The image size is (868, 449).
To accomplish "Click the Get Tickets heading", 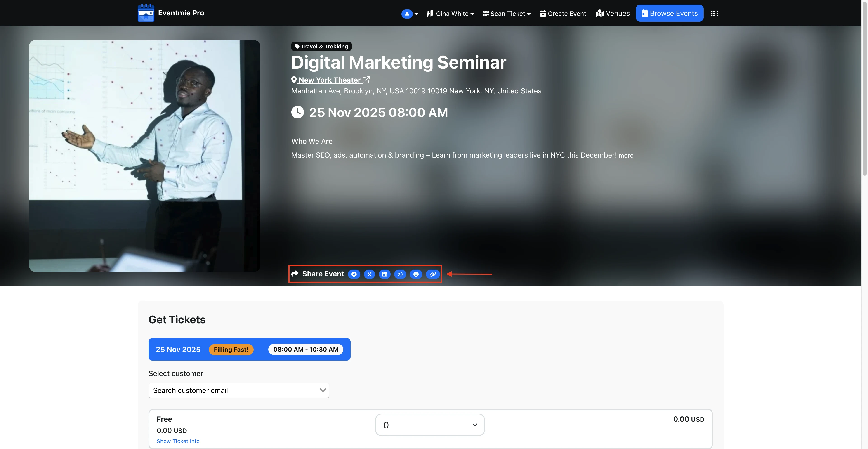I will [x=177, y=319].
